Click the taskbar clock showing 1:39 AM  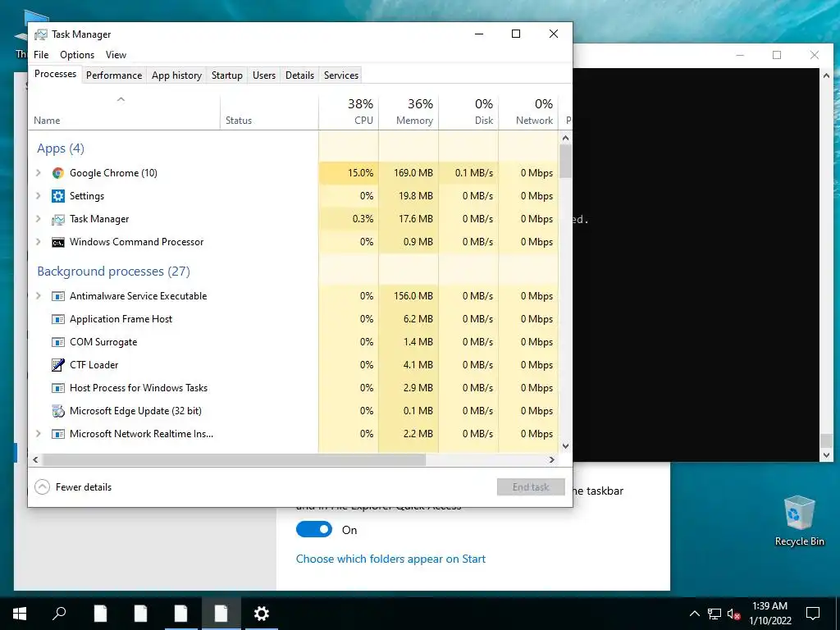click(x=769, y=614)
